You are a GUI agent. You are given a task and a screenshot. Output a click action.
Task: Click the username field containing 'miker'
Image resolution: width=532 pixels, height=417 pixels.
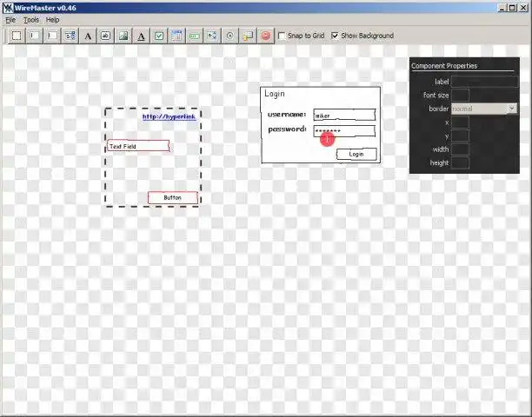[x=344, y=115]
